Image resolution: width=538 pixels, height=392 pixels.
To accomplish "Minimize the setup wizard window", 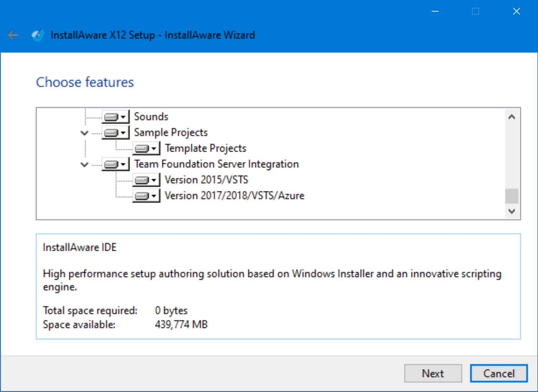I will (x=435, y=11).
